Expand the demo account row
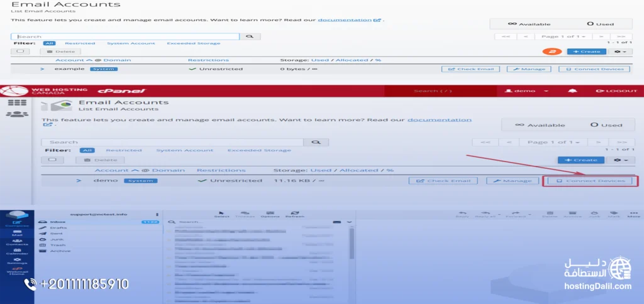This screenshot has height=304, width=644. 79,180
